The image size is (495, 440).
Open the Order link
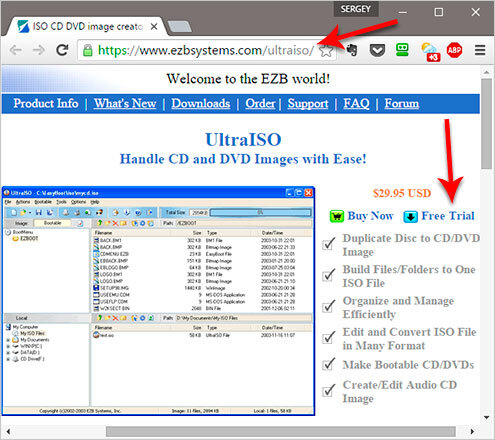(260, 104)
